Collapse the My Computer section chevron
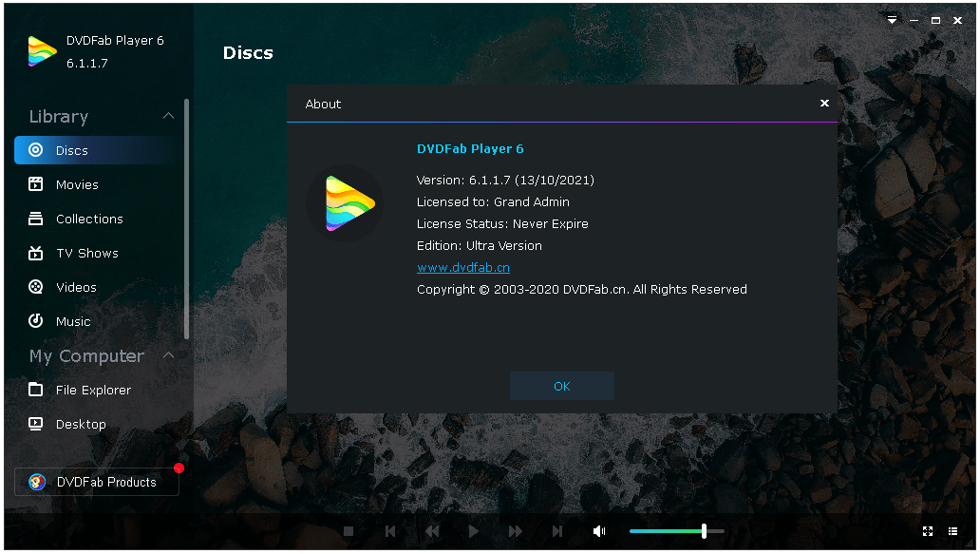The height and width of the screenshot is (554, 980). tap(169, 355)
